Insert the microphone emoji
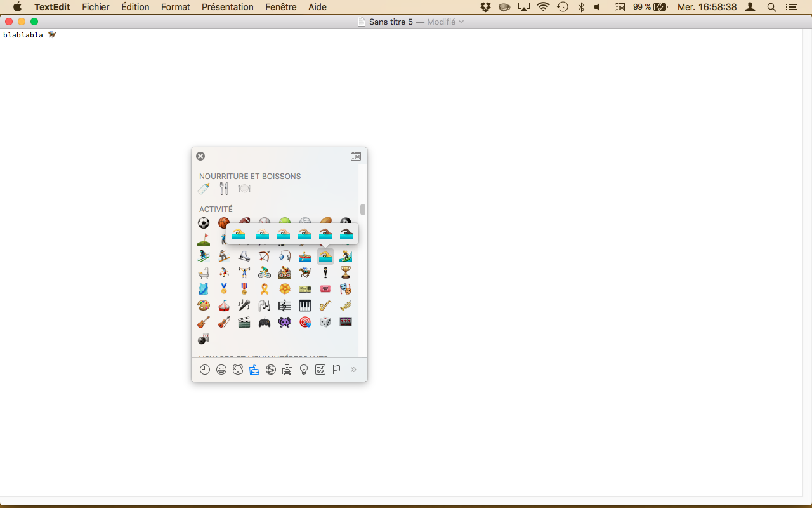 (244, 305)
